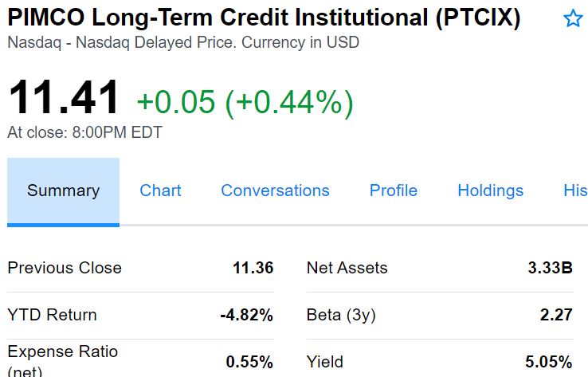Click the Net Assets value 3.33B
This screenshot has width=588, height=377.
tap(550, 268)
